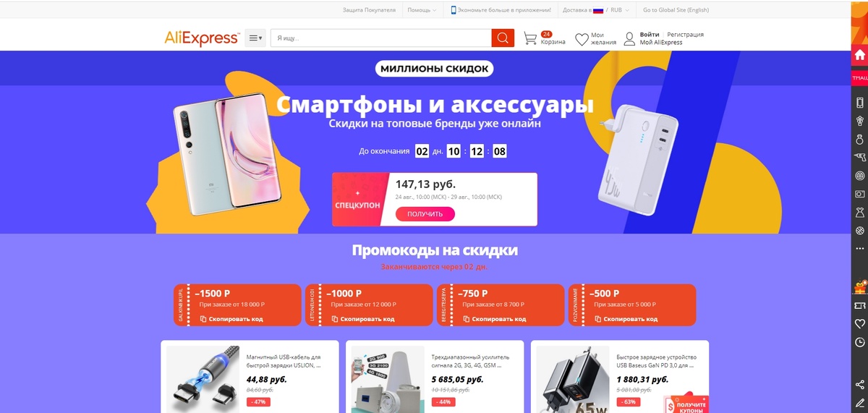This screenshot has width=868, height=413.
Task: Open the shopping cart icon
Action: tap(530, 38)
